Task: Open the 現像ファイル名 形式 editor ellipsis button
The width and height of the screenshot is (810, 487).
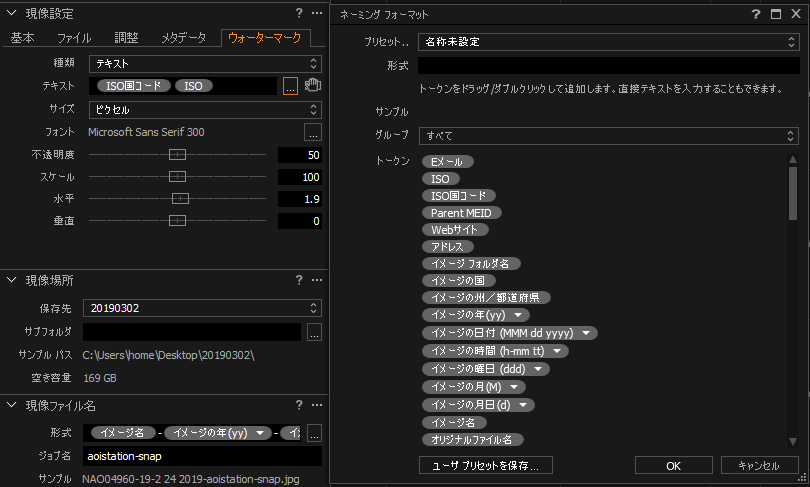Action: (313, 433)
